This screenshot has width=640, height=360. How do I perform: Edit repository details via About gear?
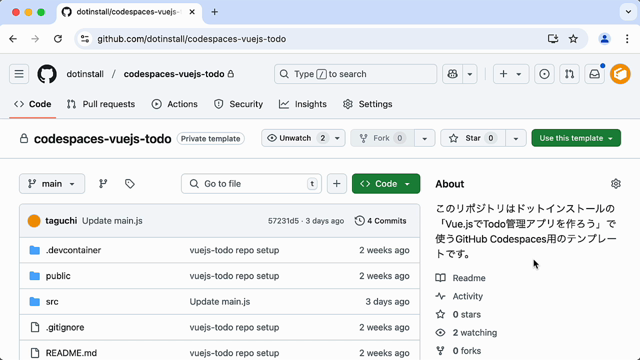(616, 184)
